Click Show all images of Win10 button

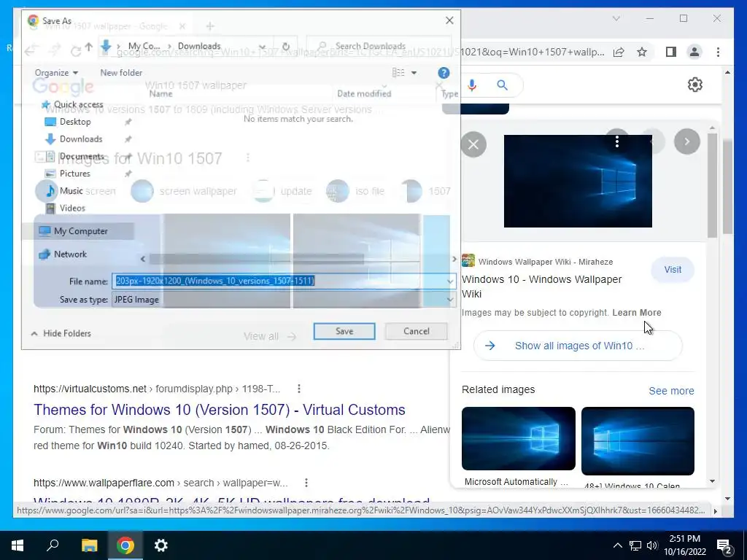click(x=578, y=346)
